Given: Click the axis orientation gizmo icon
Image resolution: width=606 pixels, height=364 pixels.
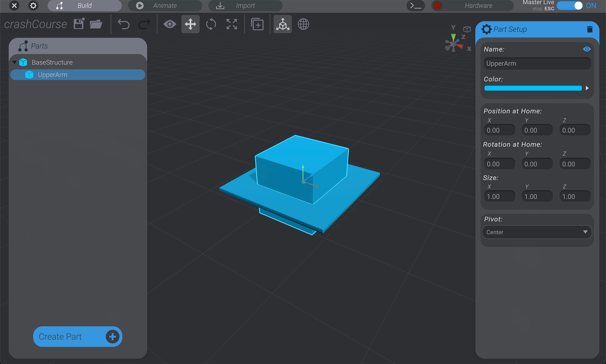Looking at the screenshot, I should [x=282, y=24].
